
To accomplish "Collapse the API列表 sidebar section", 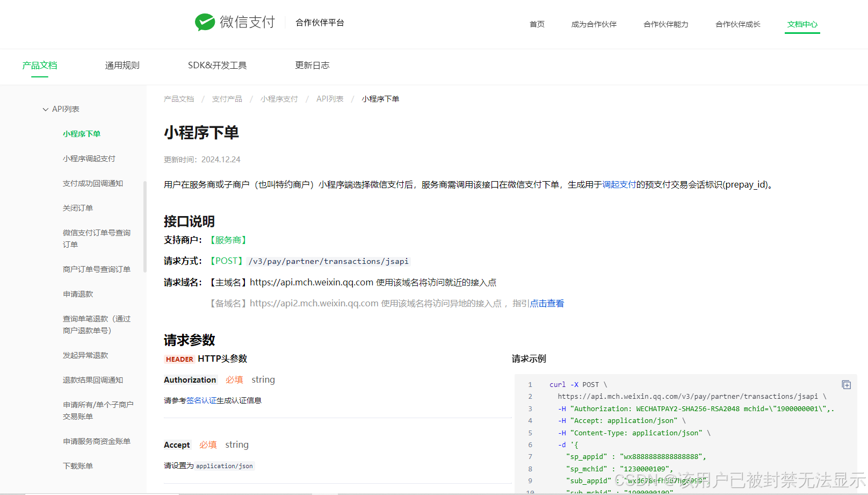I will [x=46, y=109].
